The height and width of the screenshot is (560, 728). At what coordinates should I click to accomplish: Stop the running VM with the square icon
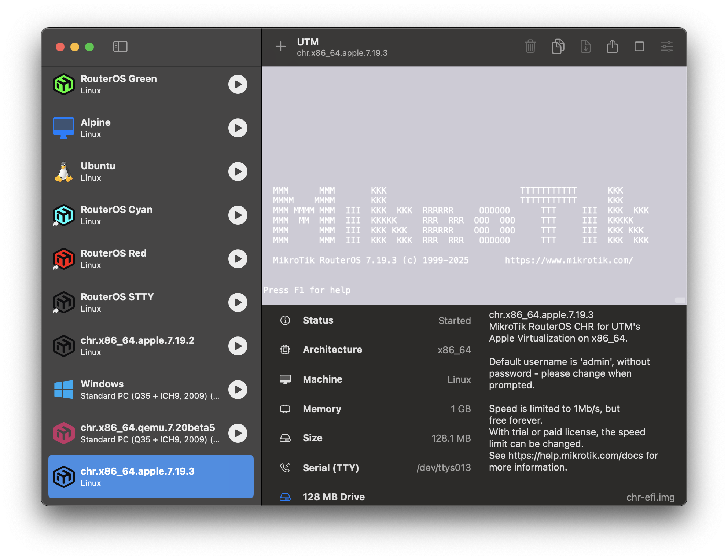(x=639, y=47)
